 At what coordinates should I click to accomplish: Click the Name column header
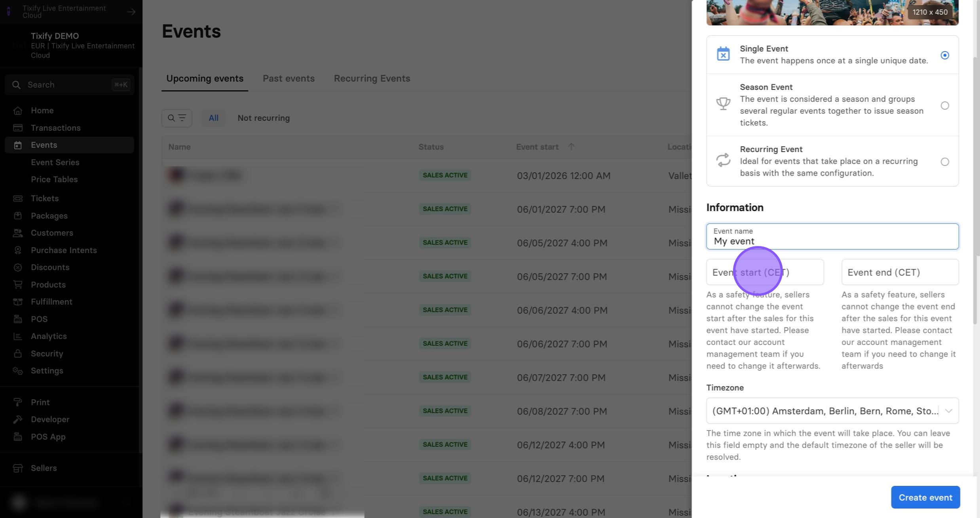[x=179, y=147]
